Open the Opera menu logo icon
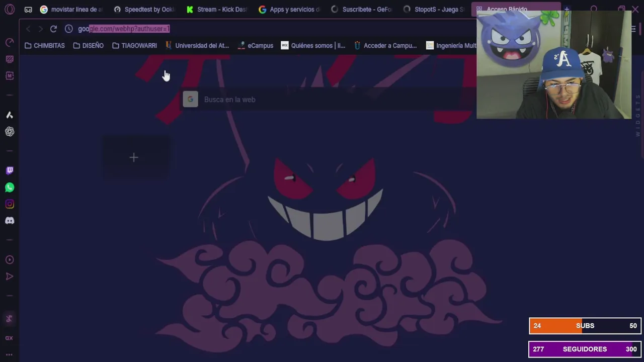Image resolution: width=644 pixels, height=362 pixels. tap(10, 10)
